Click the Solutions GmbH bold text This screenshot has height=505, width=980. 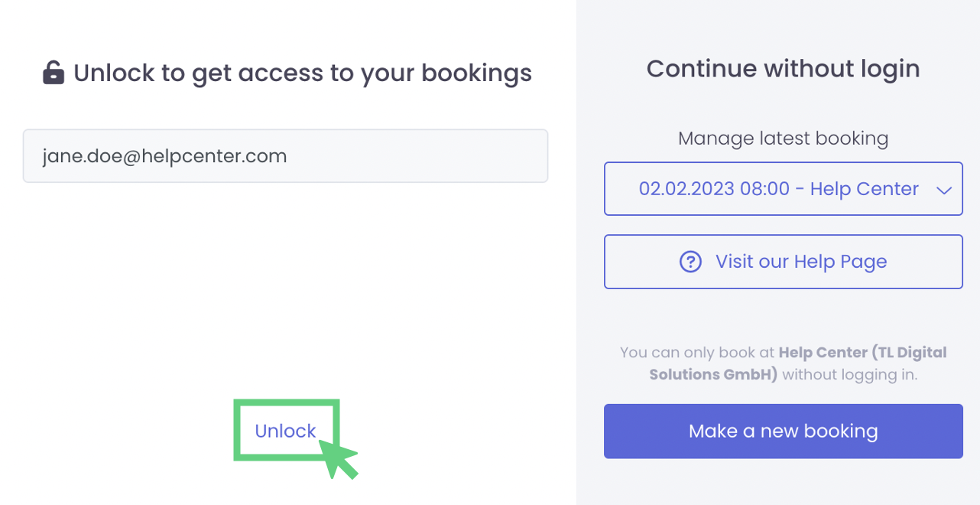click(713, 375)
